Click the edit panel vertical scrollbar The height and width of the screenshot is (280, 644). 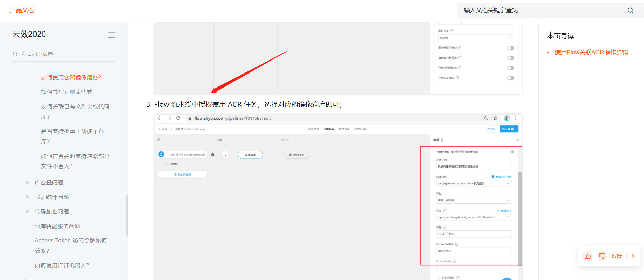tap(520, 219)
